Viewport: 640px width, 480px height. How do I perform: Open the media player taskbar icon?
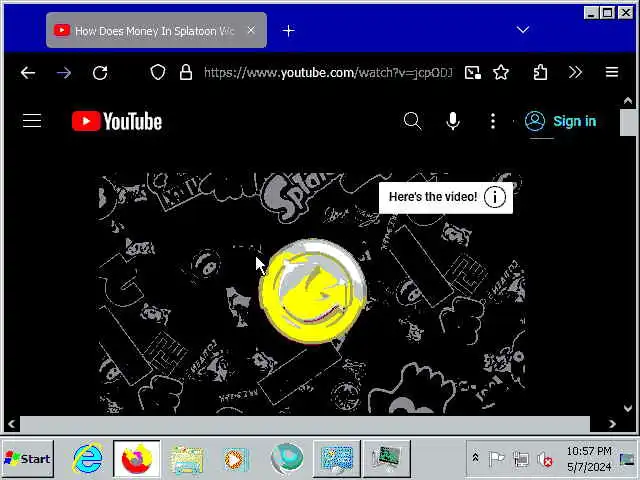coord(236,459)
